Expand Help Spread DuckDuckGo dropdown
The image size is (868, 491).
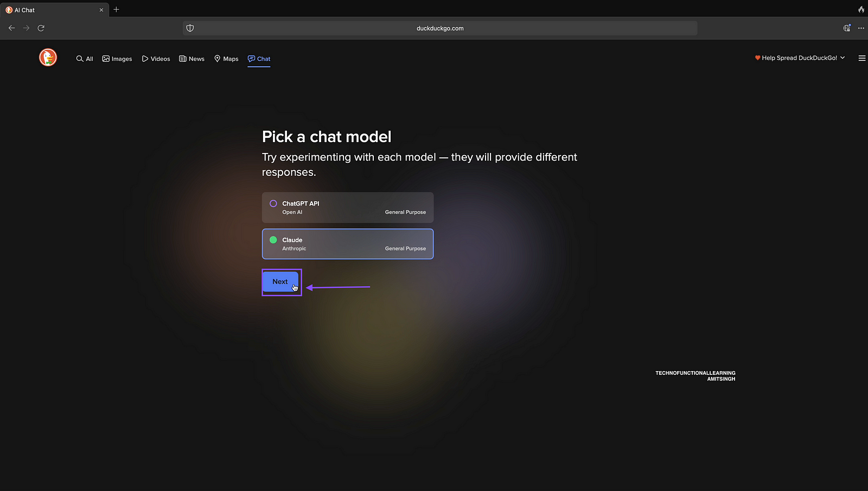click(800, 58)
